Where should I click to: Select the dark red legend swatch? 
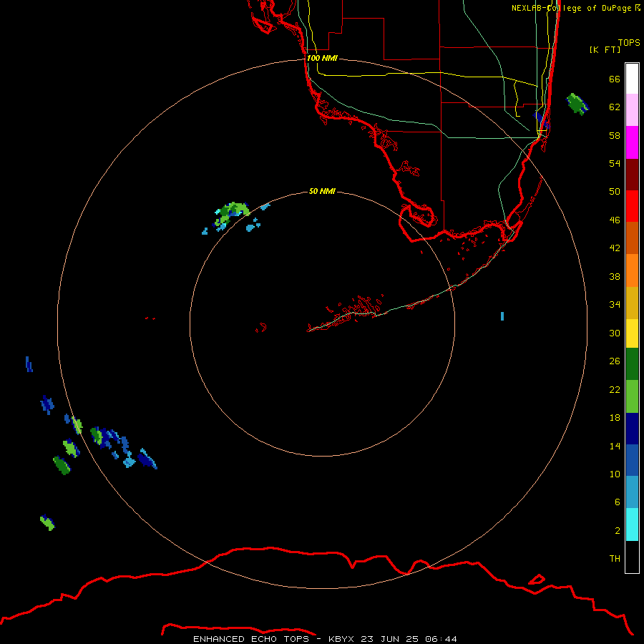(632, 174)
